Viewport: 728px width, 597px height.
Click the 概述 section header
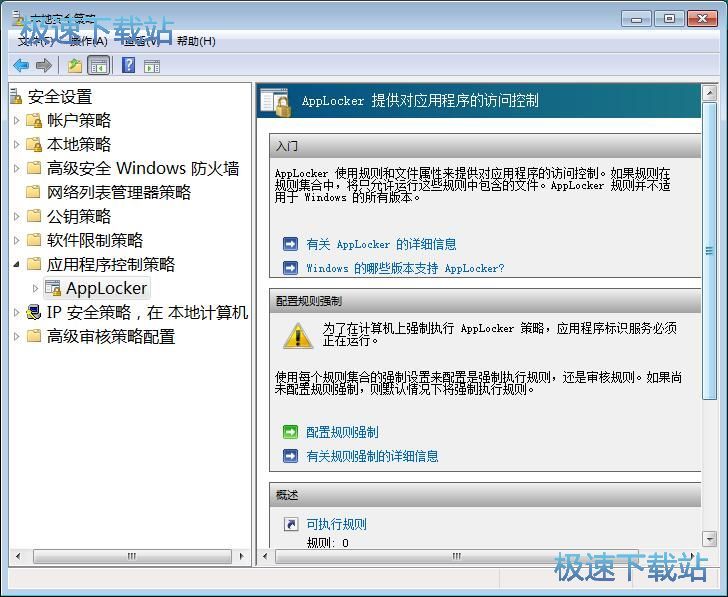coord(485,495)
